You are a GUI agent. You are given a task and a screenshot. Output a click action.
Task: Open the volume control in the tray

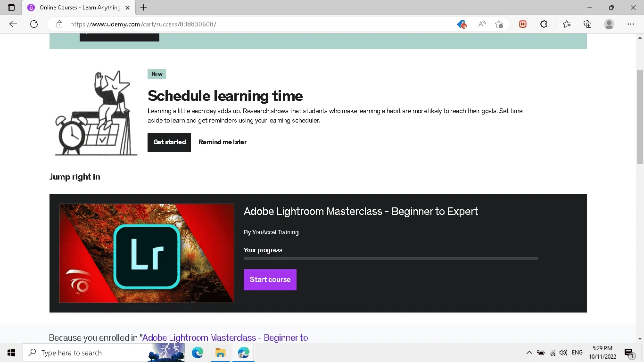pyautogui.click(x=563, y=353)
